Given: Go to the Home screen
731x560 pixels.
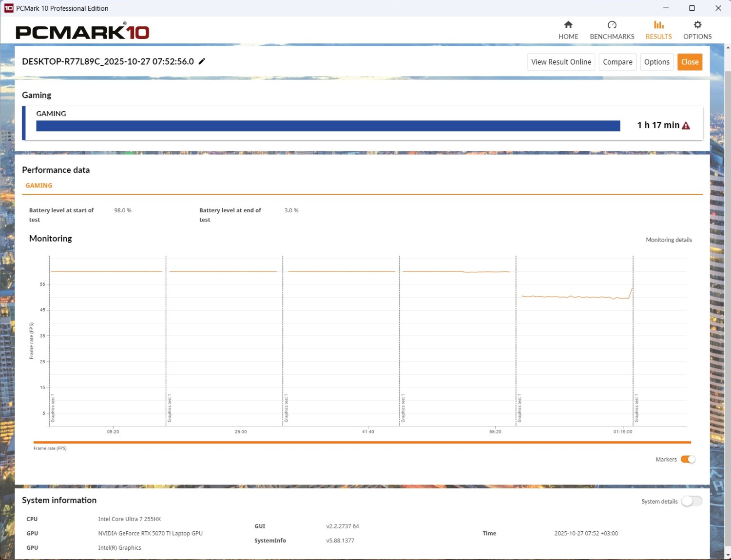Looking at the screenshot, I should pyautogui.click(x=568, y=30).
